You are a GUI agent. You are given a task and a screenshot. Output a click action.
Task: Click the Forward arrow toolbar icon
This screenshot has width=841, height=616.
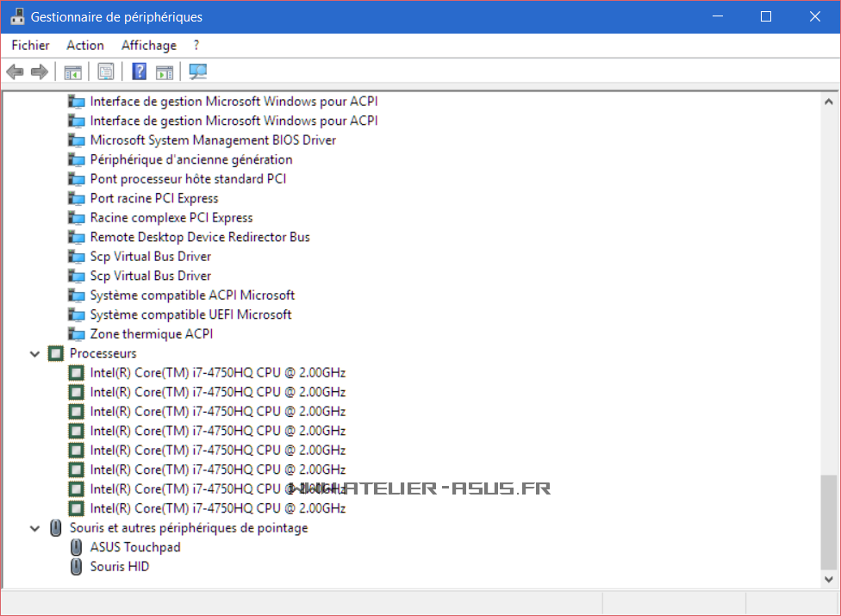point(39,72)
